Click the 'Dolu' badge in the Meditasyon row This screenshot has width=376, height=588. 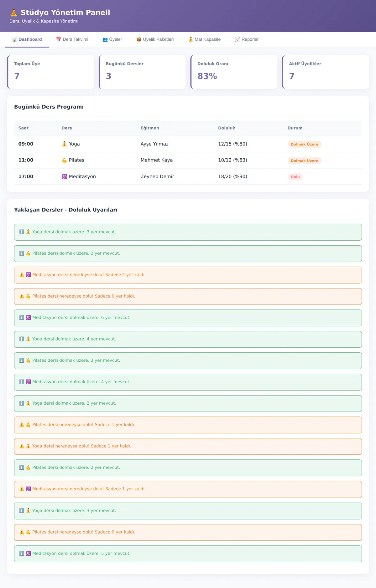coord(295,177)
